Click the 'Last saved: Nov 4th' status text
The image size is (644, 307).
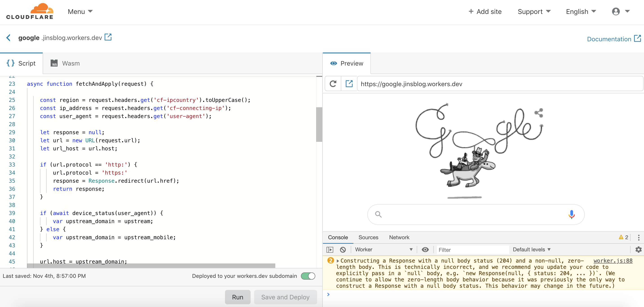pyautogui.click(x=44, y=276)
